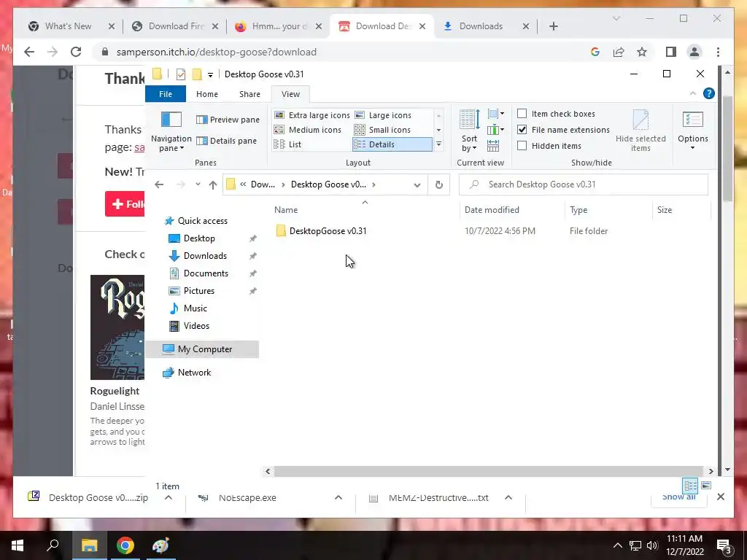The width and height of the screenshot is (747, 560).
Task: Open the Sort by menu
Action: click(469, 131)
